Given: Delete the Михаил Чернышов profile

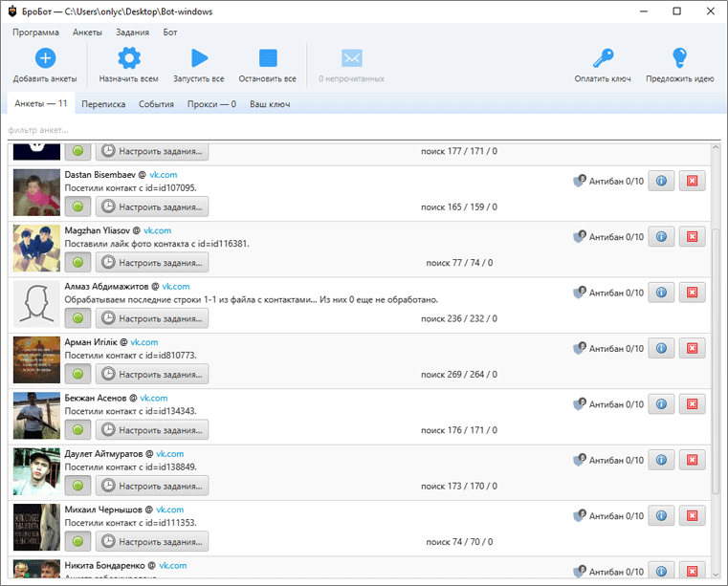Looking at the screenshot, I should (x=692, y=515).
